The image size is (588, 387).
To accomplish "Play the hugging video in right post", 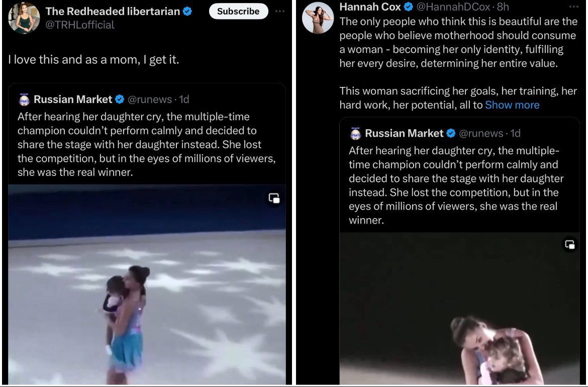I will tap(459, 308).
